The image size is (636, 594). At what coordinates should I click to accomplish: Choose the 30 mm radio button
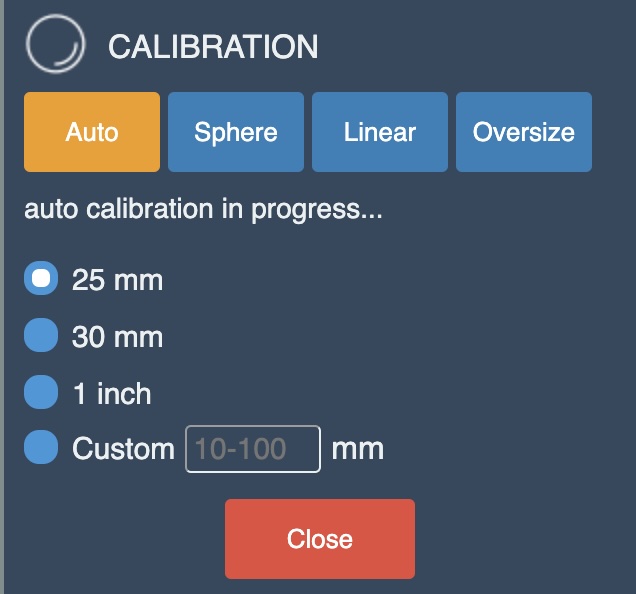(41, 337)
